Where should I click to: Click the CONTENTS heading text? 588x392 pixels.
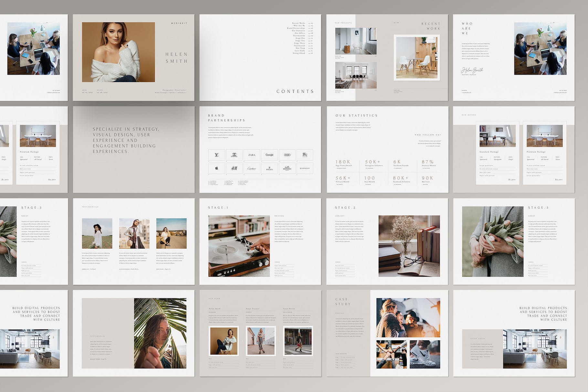295,91
